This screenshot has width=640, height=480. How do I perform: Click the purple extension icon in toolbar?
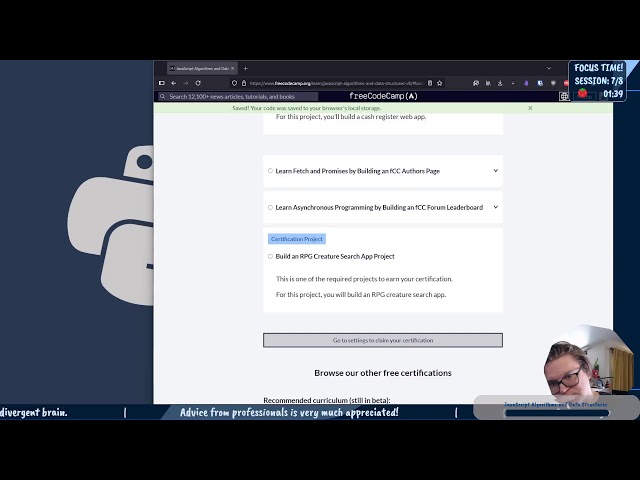pyautogui.click(x=526, y=83)
